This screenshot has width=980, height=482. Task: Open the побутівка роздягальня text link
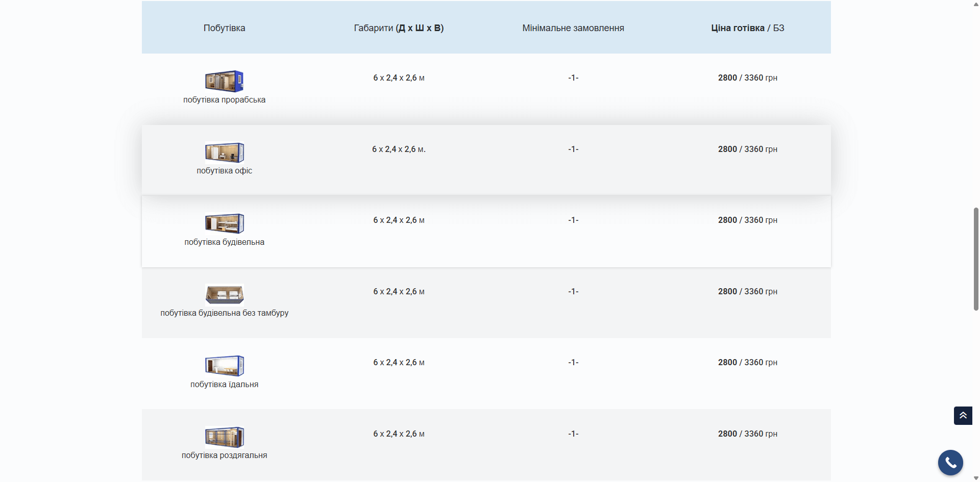[224, 455]
